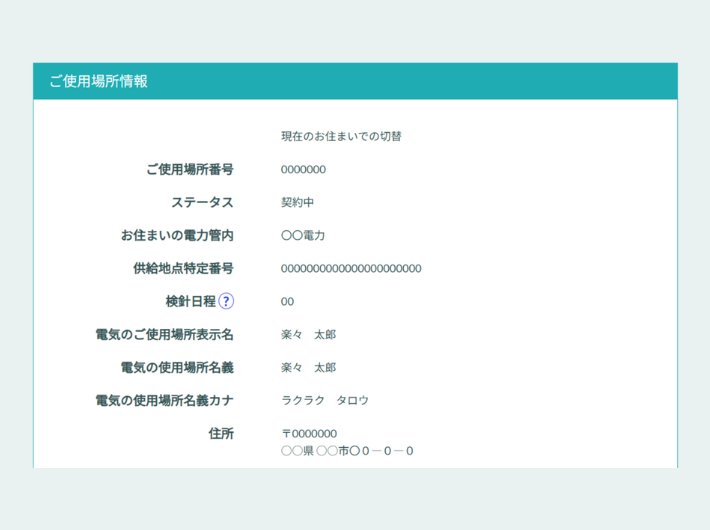Image resolution: width=710 pixels, height=530 pixels.
Task: Click the 電気の使用場所名義カナ label
Action: [164, 400]
